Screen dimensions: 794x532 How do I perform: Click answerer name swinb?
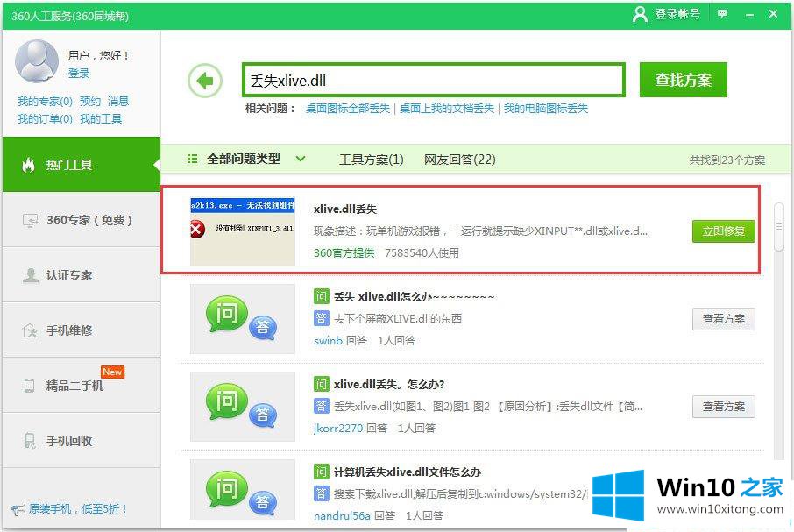[328, 340]
